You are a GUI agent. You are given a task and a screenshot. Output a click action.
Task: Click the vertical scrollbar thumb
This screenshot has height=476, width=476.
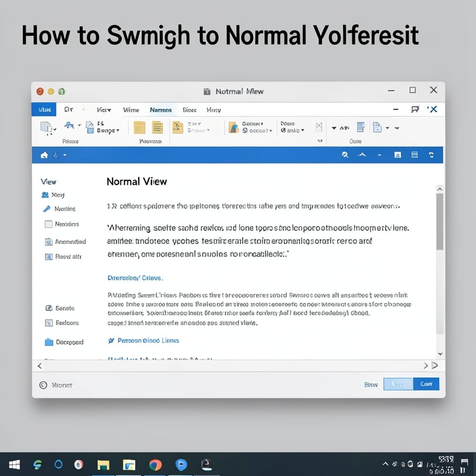coord(440,222)
